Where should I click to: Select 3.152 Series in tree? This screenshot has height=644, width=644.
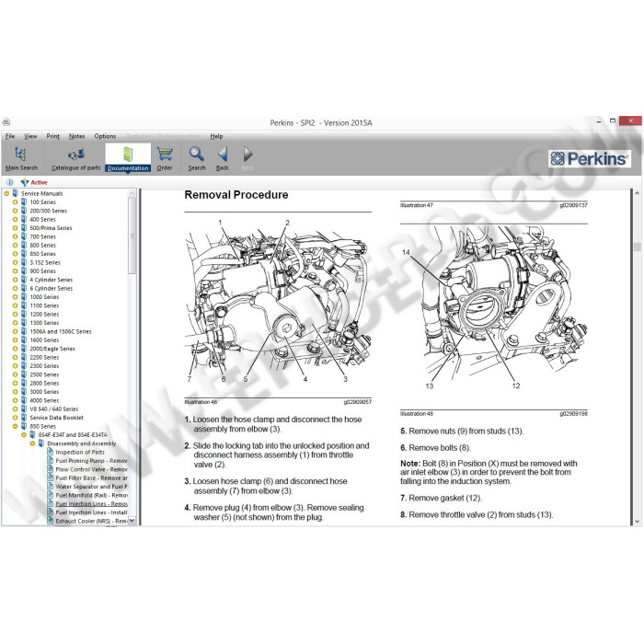pos(45,262)
